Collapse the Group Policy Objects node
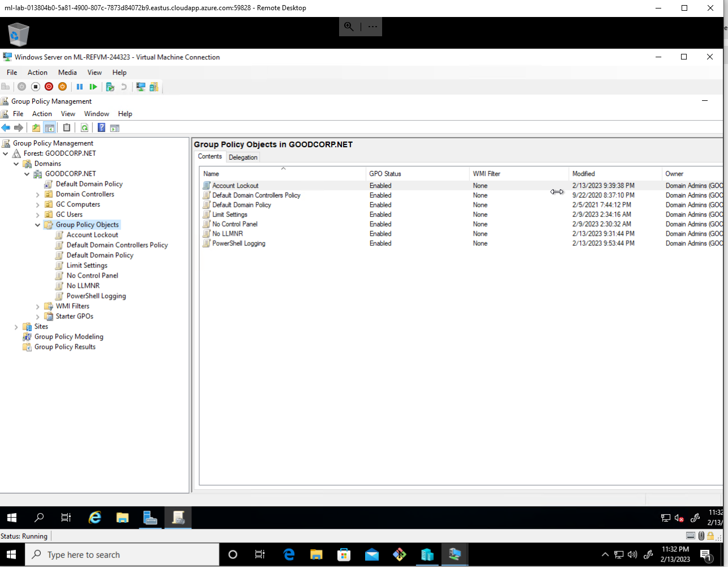728x567 pixels. click(x=37, y=225)
